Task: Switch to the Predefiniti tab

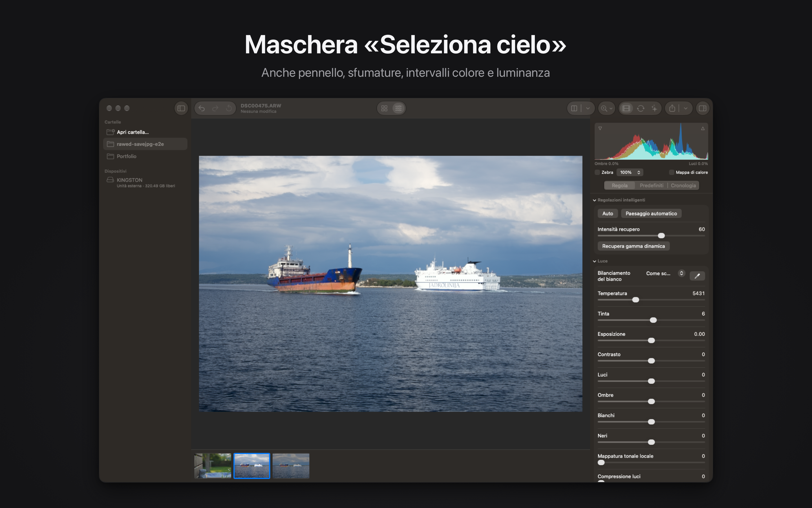Action: [651, 185]
